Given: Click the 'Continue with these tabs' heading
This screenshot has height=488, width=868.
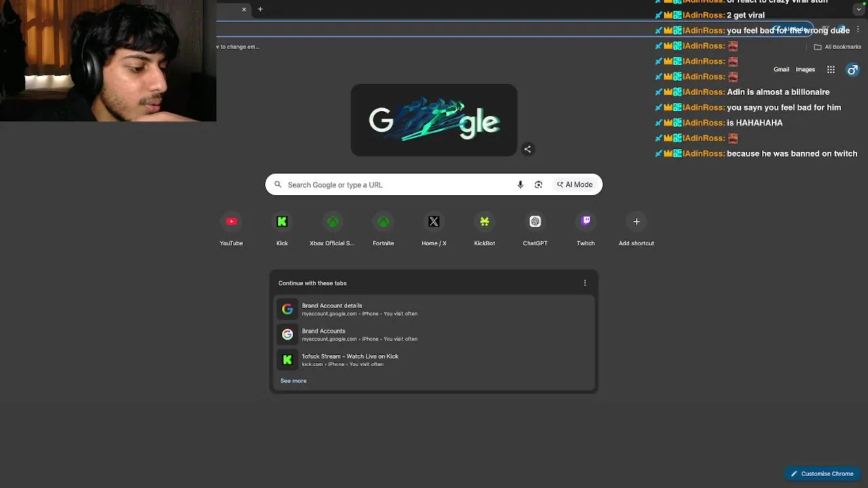Looking at the screenshot, I should 312,283.
